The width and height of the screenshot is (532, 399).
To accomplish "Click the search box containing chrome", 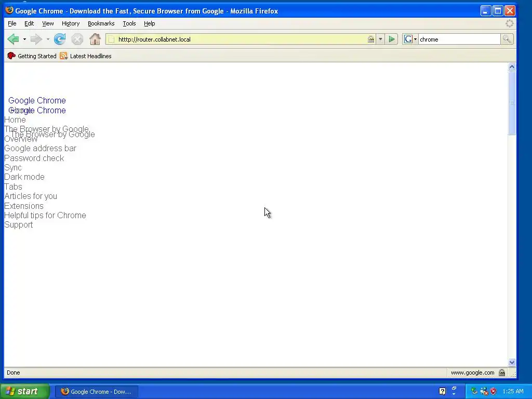I will 459,39.
